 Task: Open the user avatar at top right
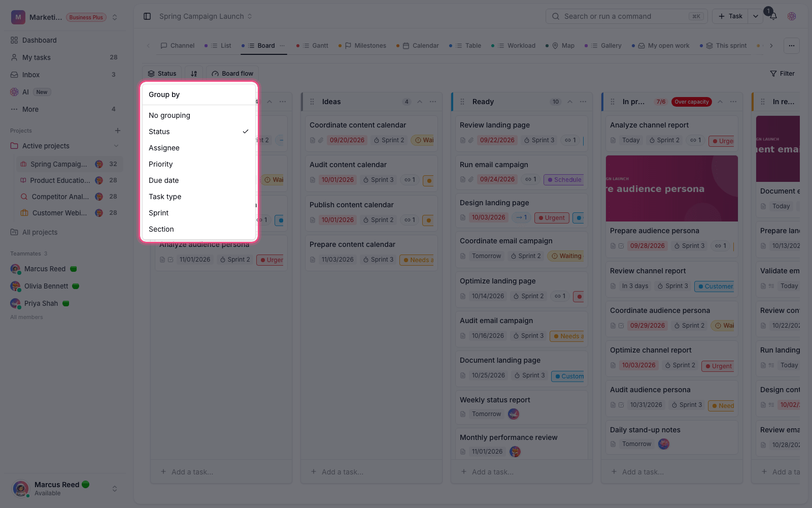click(792, 16)
